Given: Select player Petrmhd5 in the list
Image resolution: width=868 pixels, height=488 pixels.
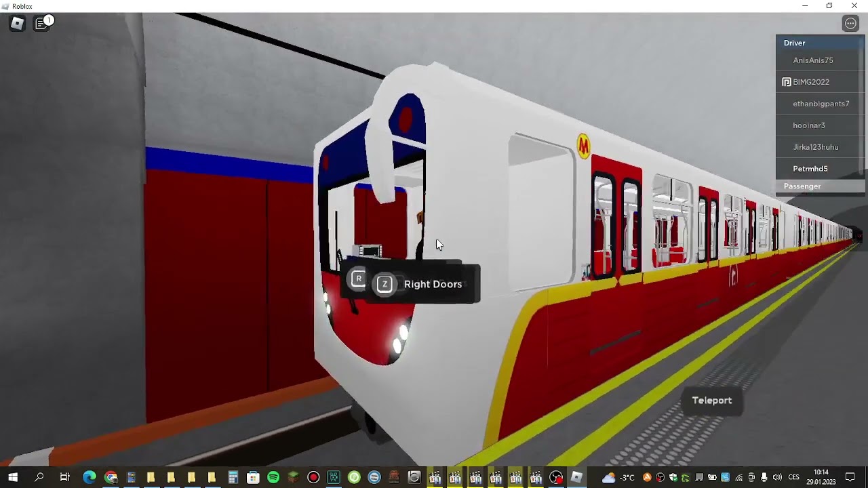Looking at the screenshot, I should click(819, 169).
